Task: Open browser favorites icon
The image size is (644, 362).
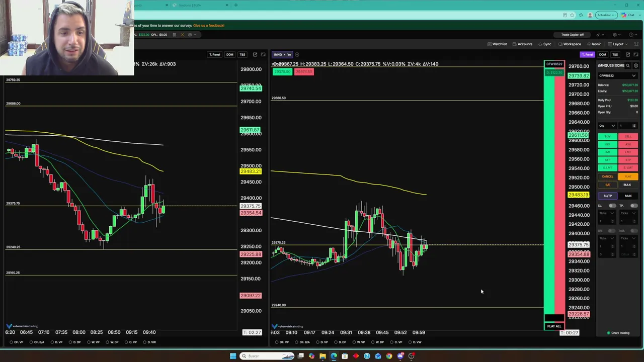Action: tap(581, 15)
